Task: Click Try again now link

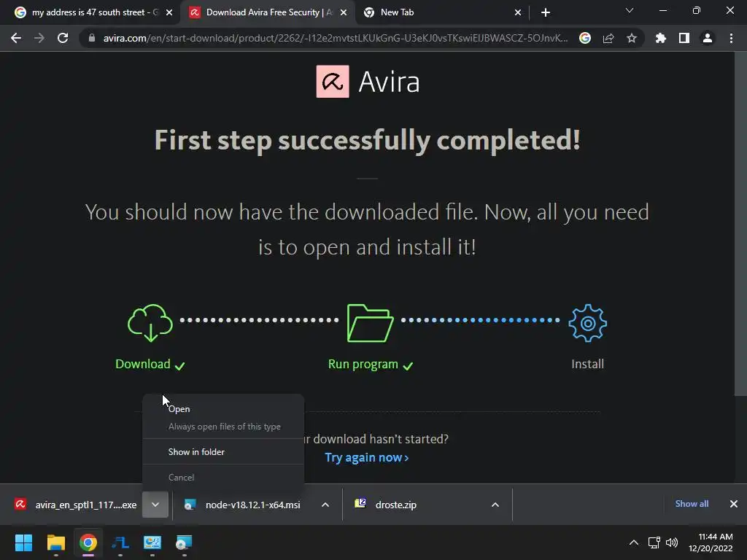Action: tap(366, 458)
